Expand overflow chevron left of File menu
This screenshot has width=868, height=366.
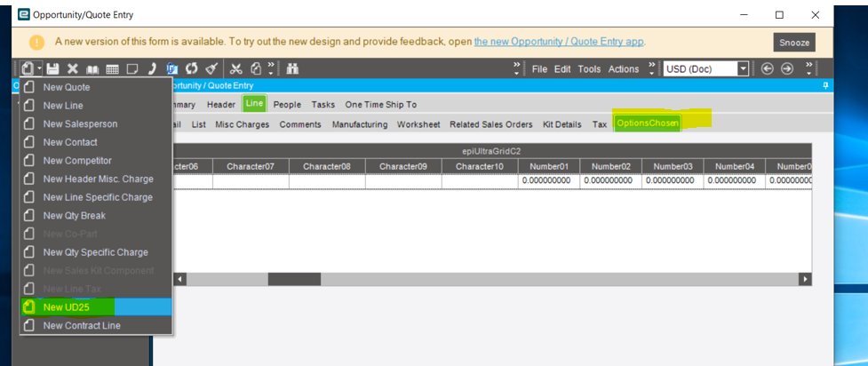517,68
